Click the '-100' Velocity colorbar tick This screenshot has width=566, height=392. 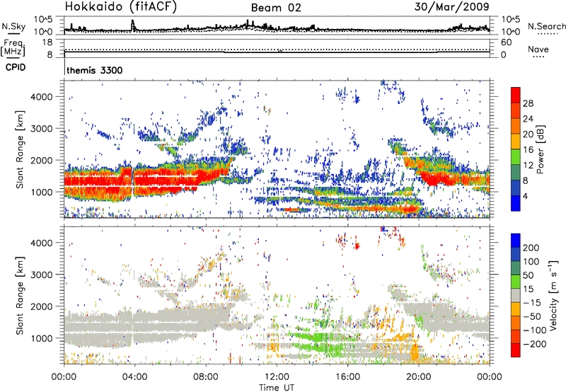pos(534,330)
